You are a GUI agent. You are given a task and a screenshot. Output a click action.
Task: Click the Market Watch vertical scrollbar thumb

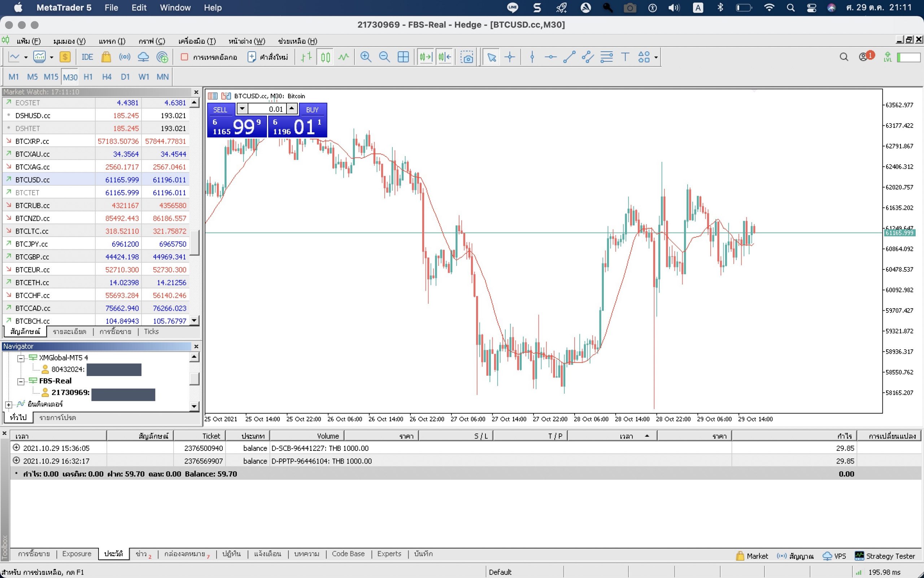coord(194,242)
